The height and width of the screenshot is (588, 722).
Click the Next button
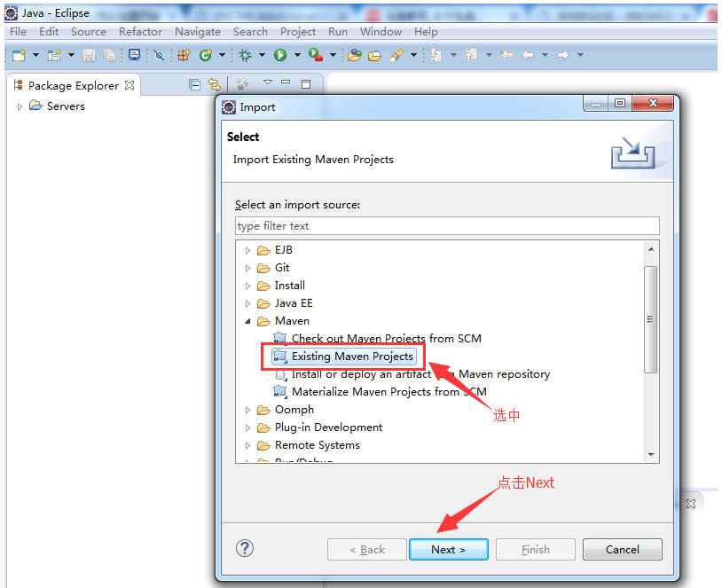(448, 550)
